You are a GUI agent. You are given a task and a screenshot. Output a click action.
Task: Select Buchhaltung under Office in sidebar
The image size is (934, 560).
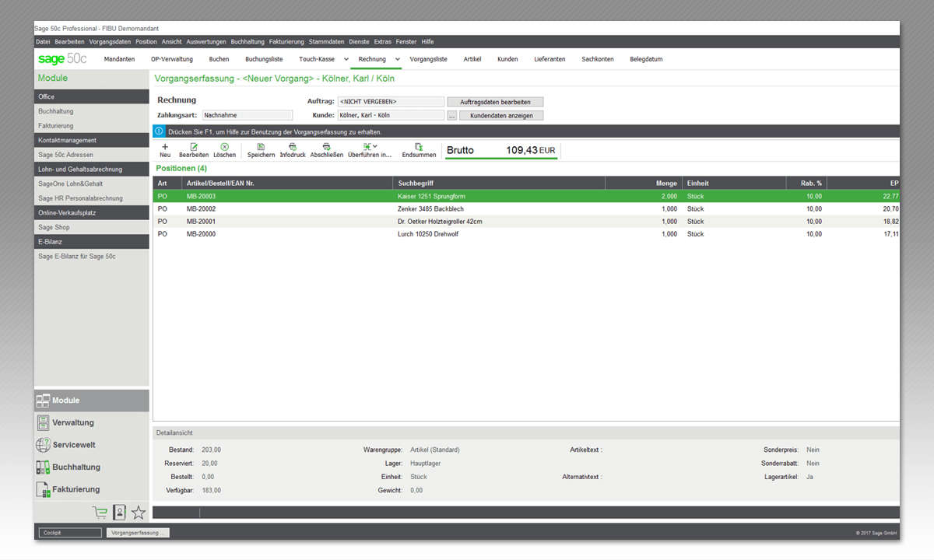pyautogui.click(x=91, y=111)
